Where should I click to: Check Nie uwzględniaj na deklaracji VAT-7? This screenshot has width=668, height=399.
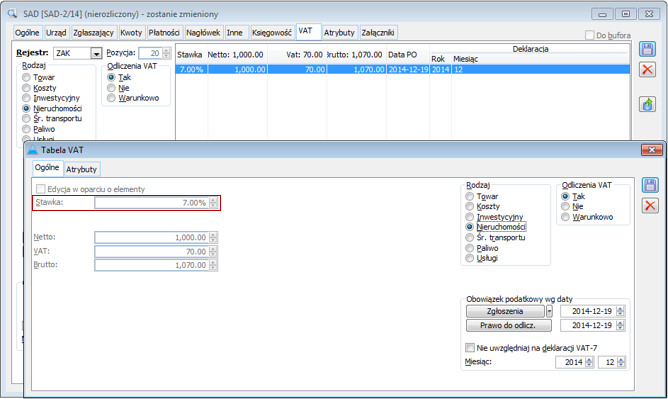click(x=470, y=348)
